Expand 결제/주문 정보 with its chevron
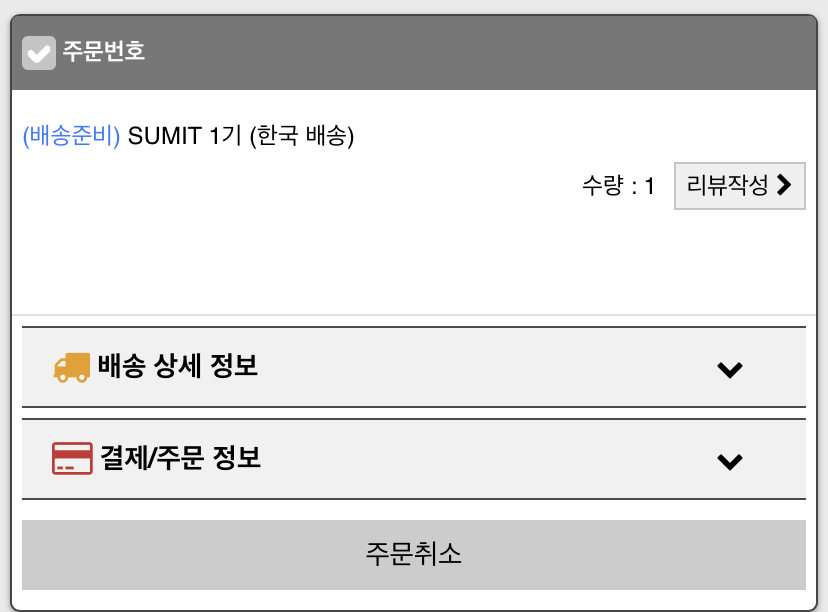 (x=730, y=461)
